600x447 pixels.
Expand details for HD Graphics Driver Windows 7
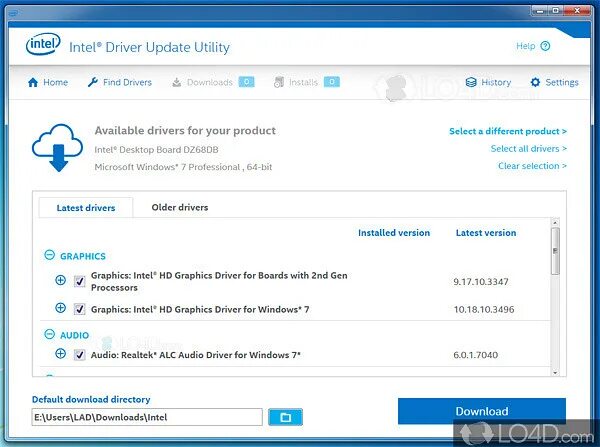(60, 308)
